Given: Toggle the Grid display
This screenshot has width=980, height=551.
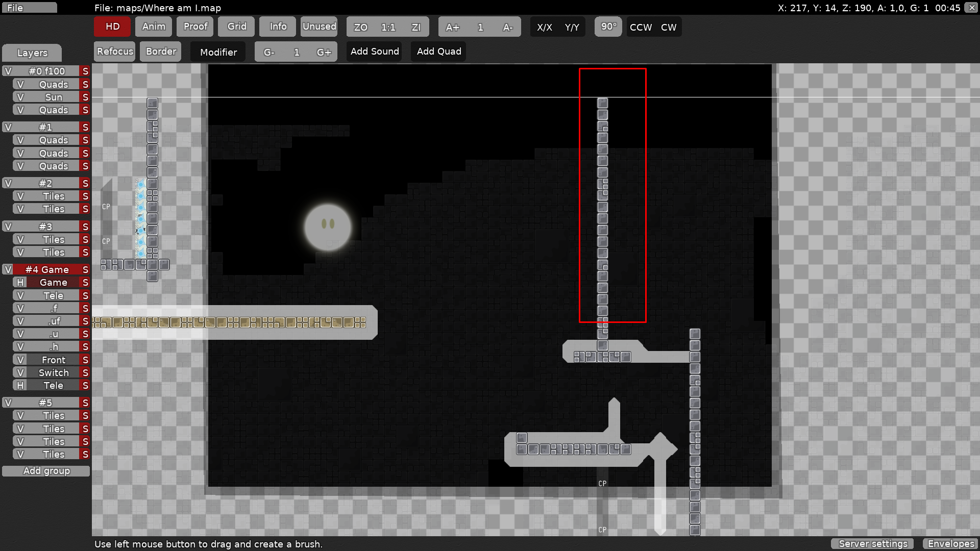Looking at the screenshot, I should click(x=236, y=26).
